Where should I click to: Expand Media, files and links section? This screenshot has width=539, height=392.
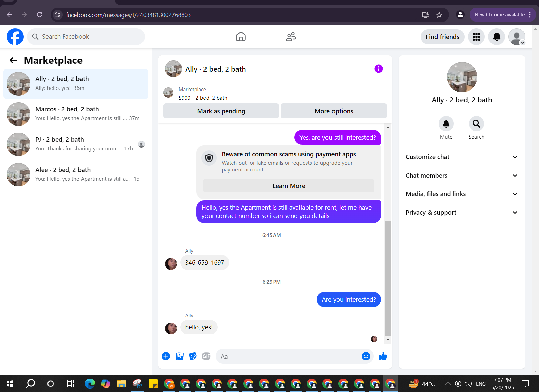(x=462, y=194)
